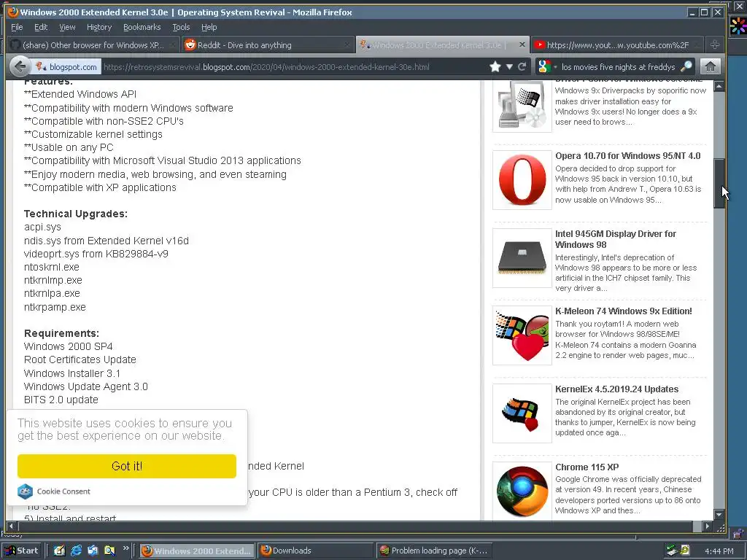This screenshot has width=747, height=560.
Task: Launch Internet Explorer from quick launch
Action: pos(76,551)
